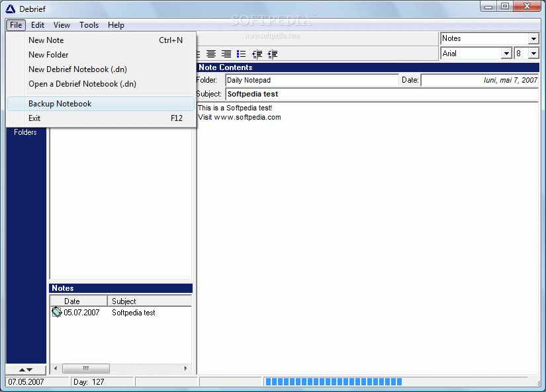The image size is (546, 392).
Task: Click the date cell 05.07.2007
Action: click(x=81, y=313)
